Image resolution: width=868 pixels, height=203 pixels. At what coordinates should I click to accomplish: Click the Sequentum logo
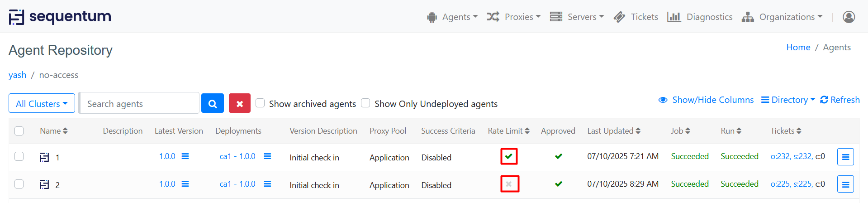(60, 17)
